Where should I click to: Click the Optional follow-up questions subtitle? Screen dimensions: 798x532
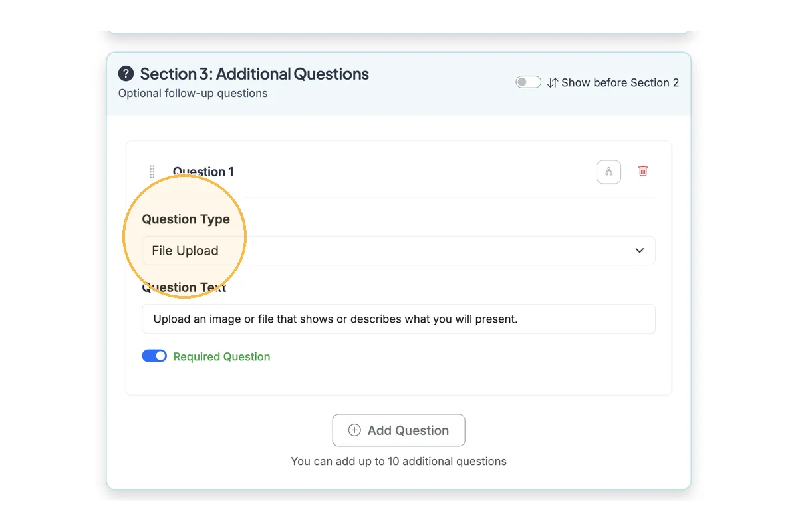coord(193,94)
